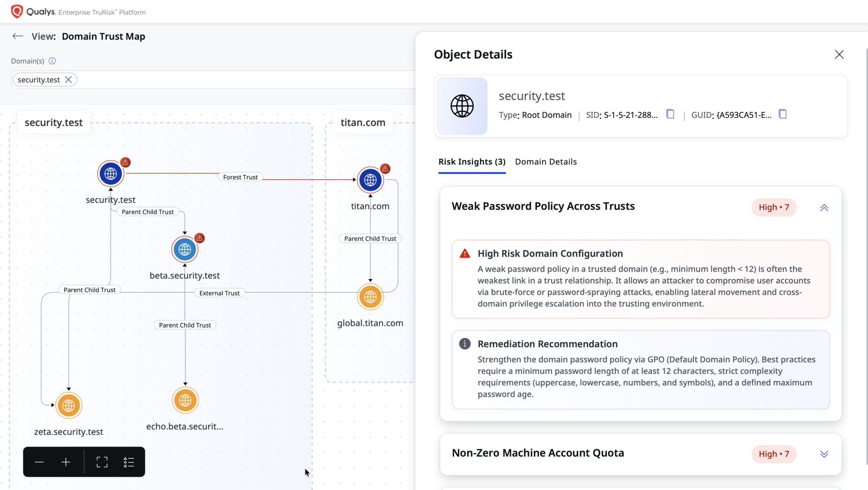Select the global.titan.com domain node
The height and width of the screenshot is (490, 868).
[370, 297]
